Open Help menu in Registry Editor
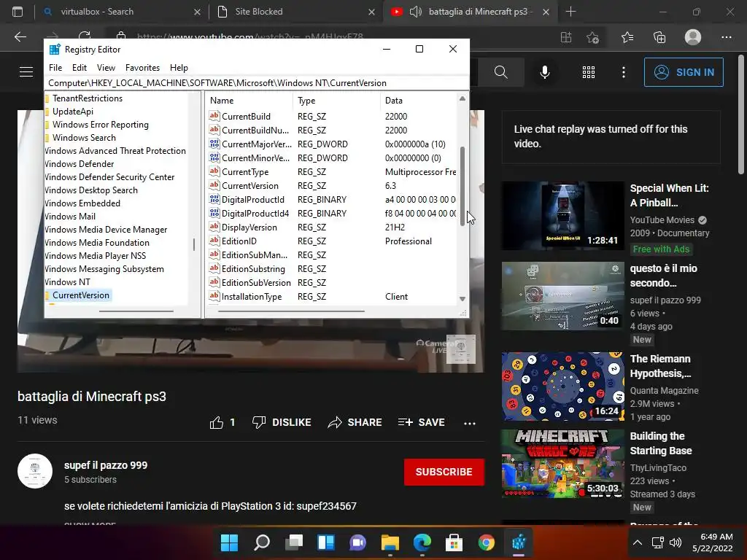747x560 pixels. [179, 68]
